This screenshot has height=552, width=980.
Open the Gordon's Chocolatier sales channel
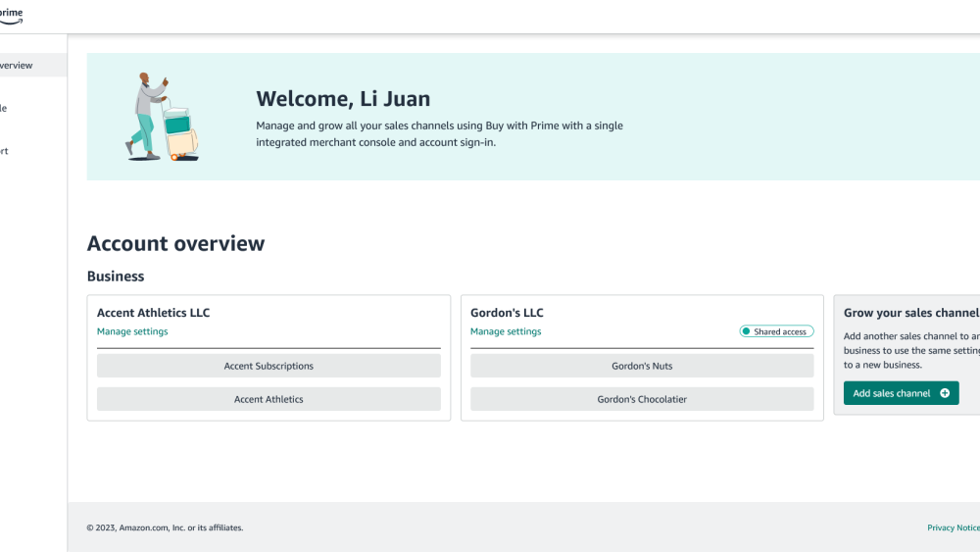click(x=642, y=399)
